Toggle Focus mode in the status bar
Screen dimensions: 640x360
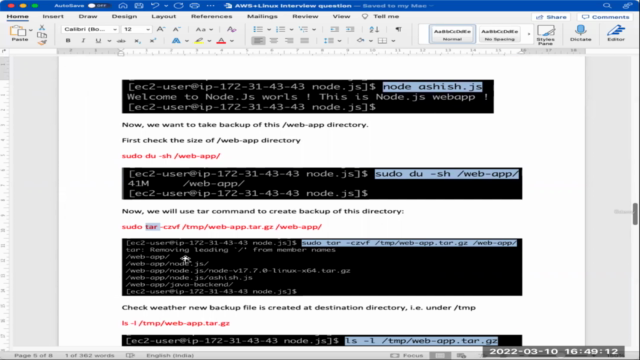coord(407,356)
